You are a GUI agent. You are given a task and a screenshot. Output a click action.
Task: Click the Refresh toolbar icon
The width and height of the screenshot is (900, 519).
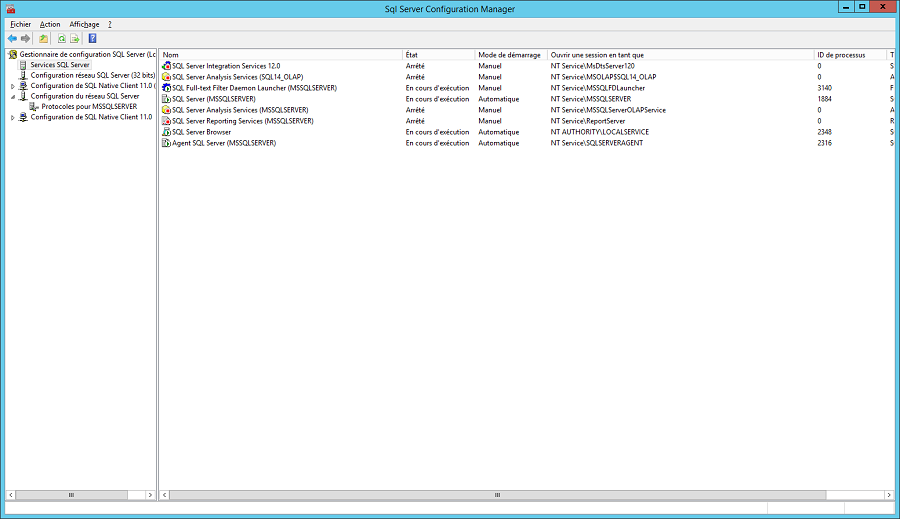(61, 38)
